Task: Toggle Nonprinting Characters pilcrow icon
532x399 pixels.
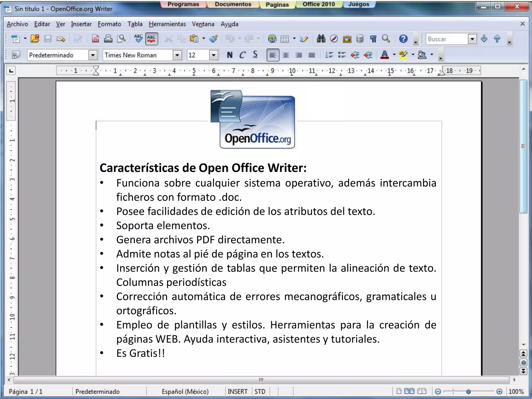Action: click(x=373, y=39)
